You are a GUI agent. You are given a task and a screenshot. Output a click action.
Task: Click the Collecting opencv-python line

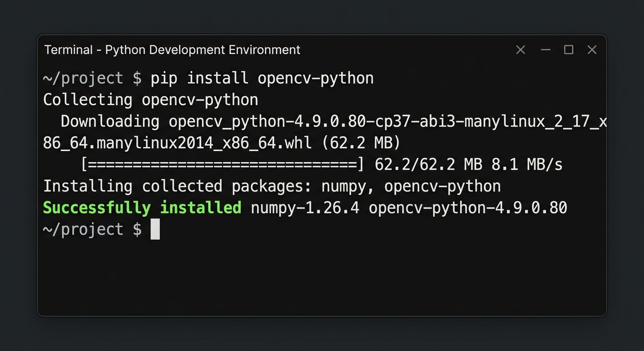[x=150, y=100]
